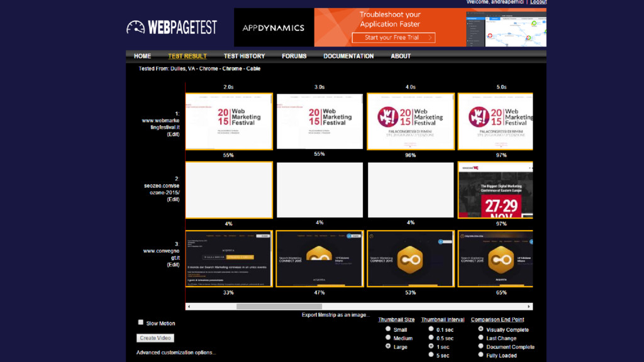Click the 5.0s time header
This screenshot has width=644, height=362.
(x=501, y=87)
